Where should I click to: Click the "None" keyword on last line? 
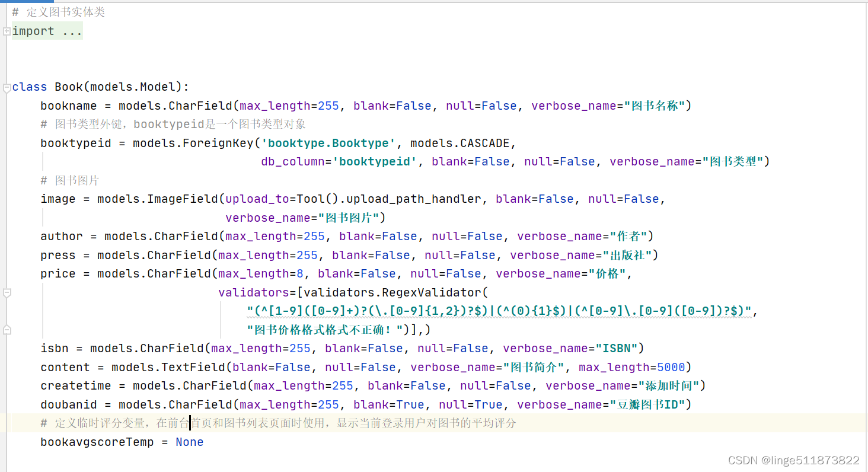190,442
